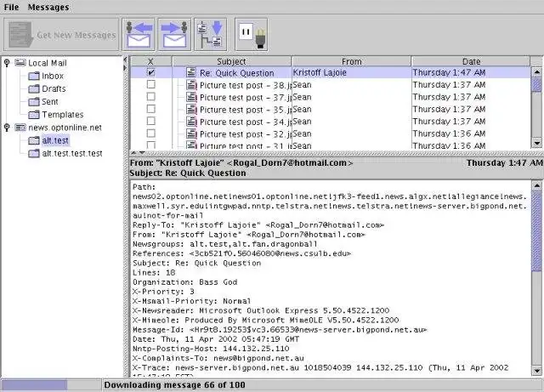Select the Picture test post - 35 subject
This screenshot has height=392, width=544.
click(246, 110)
